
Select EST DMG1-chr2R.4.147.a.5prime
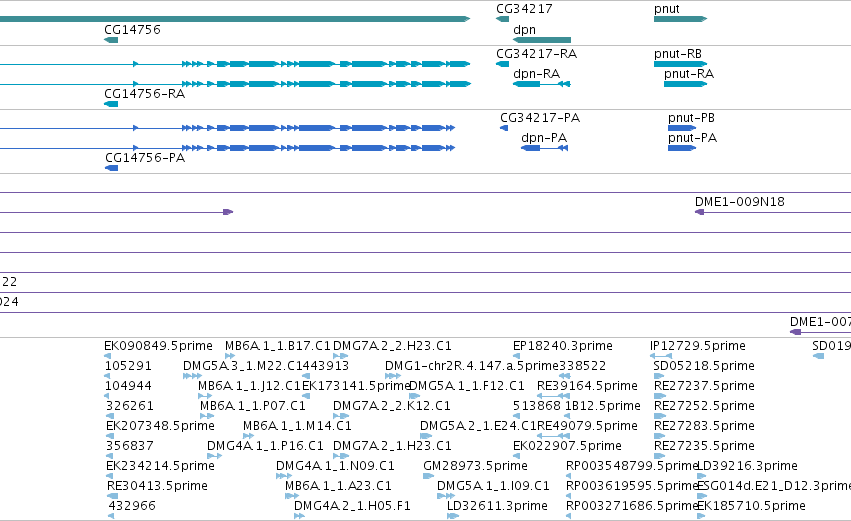(x=472, y=366)
